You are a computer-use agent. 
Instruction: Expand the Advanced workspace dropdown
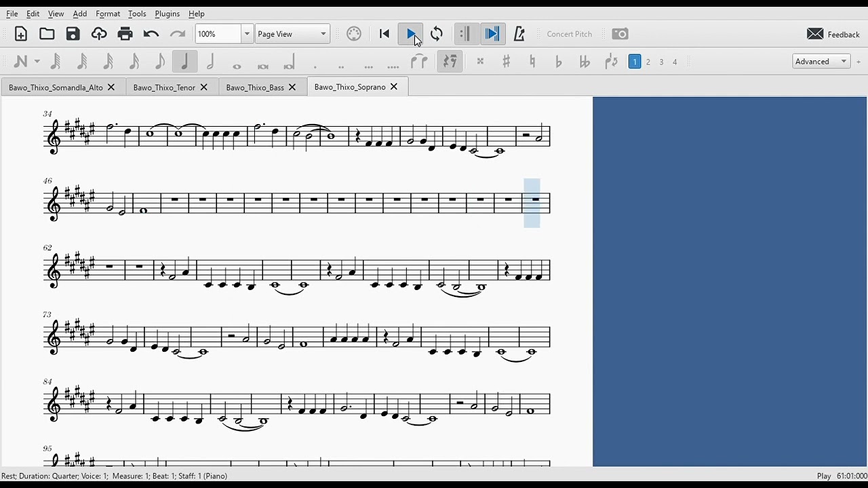pos(821,62)
